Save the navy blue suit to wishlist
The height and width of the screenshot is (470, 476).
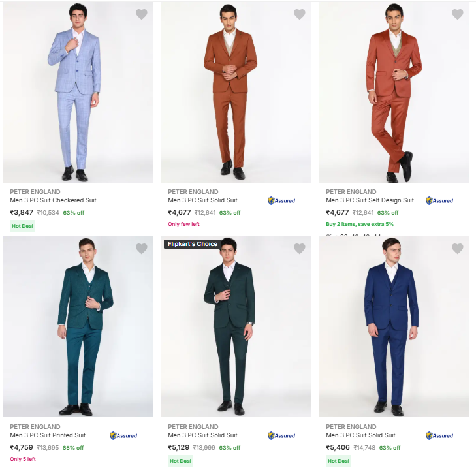[x=457, y=249]
